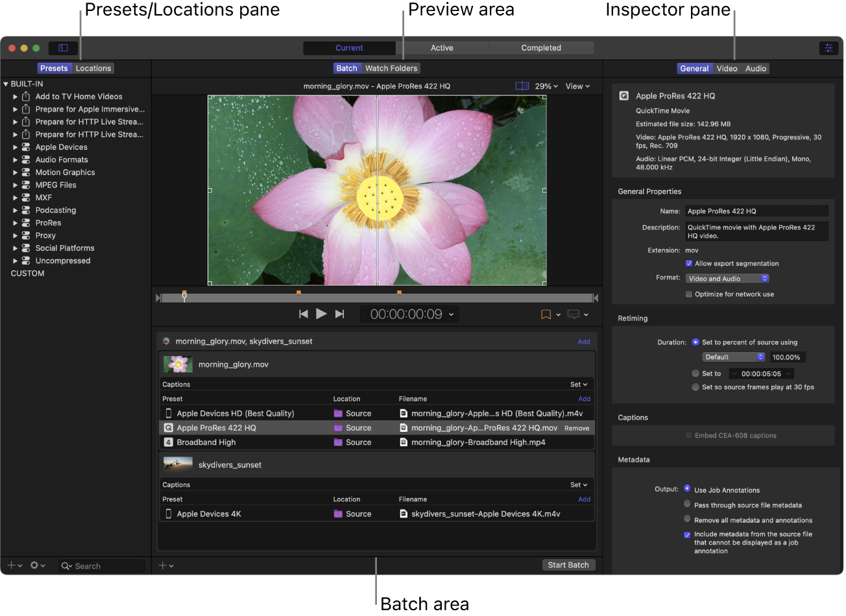846x616 pixels.
Task: Enable Allow export segmentation
Action: click(x=689, y=263)
